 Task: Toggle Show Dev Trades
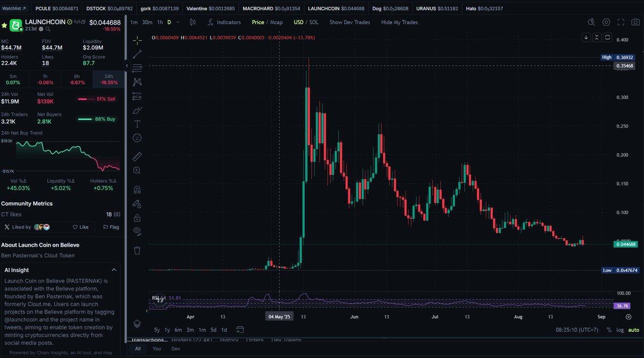[349, 23]
